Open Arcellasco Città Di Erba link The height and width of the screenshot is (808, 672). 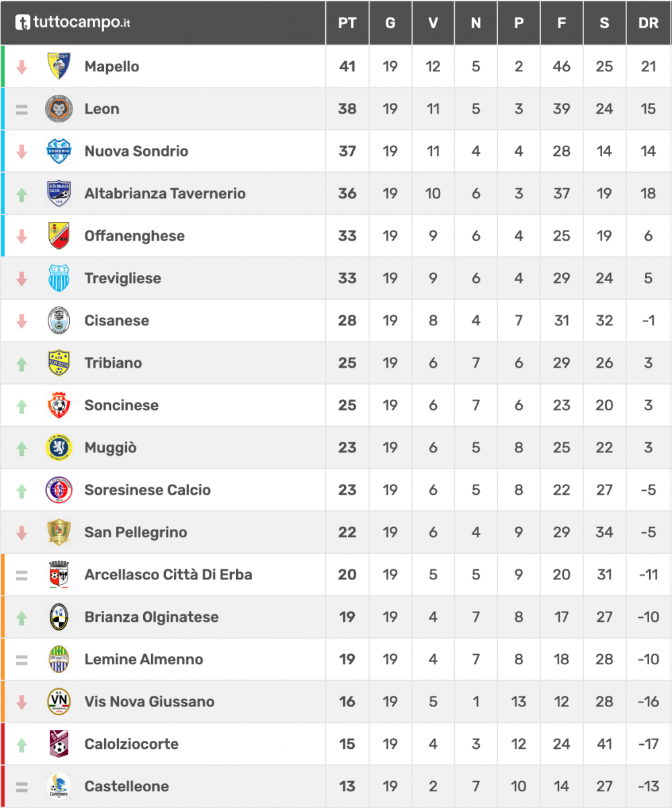[169, 575]
